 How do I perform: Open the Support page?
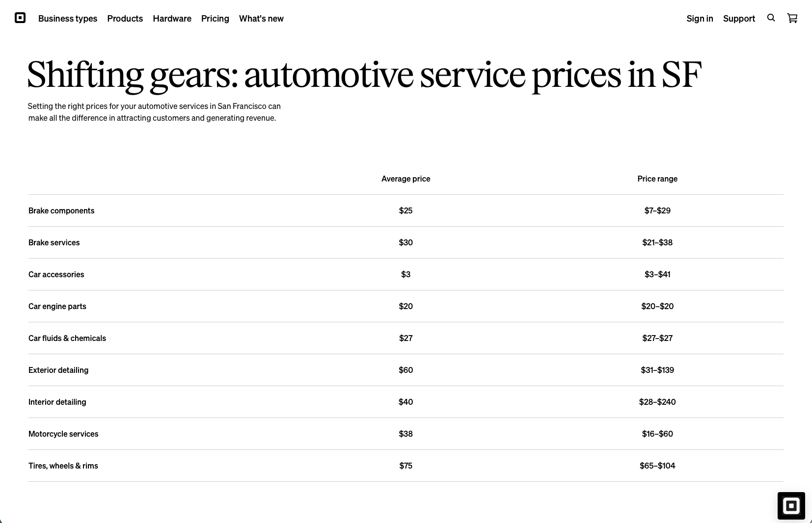tap(739, 19)
